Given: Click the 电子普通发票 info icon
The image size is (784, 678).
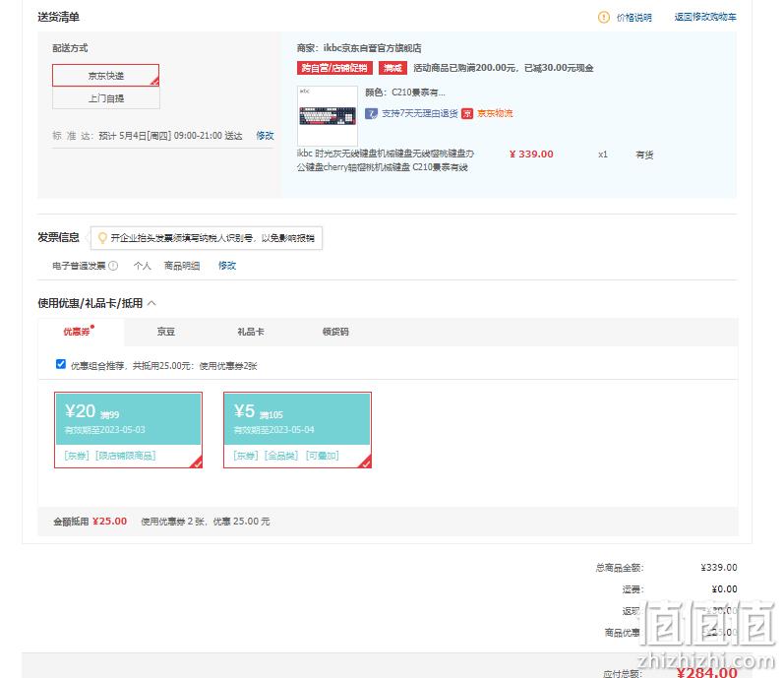Looking at the screenshot, I should tap(113, 266).
